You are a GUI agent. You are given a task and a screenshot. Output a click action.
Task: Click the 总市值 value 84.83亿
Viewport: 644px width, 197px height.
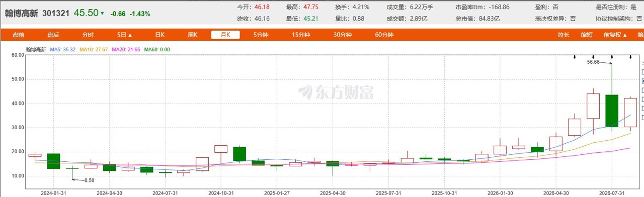489,18
